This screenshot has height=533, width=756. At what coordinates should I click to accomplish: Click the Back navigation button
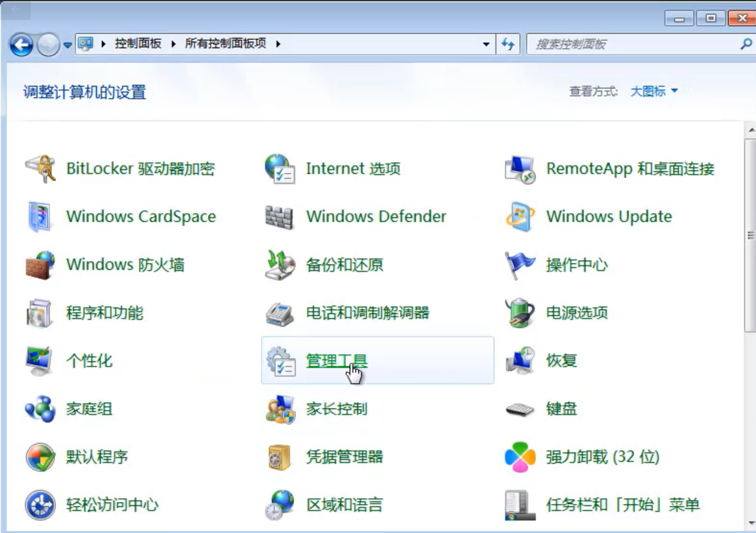(21, 44)
